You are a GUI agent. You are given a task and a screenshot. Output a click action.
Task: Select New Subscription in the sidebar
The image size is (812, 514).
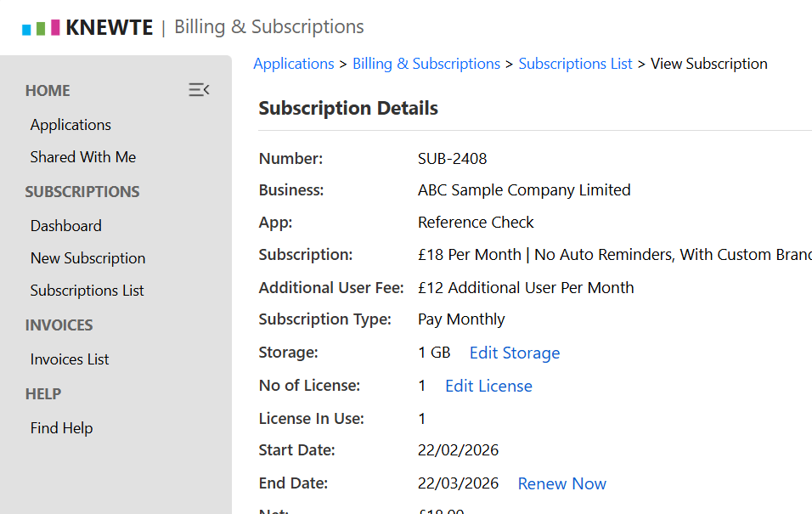87,257
